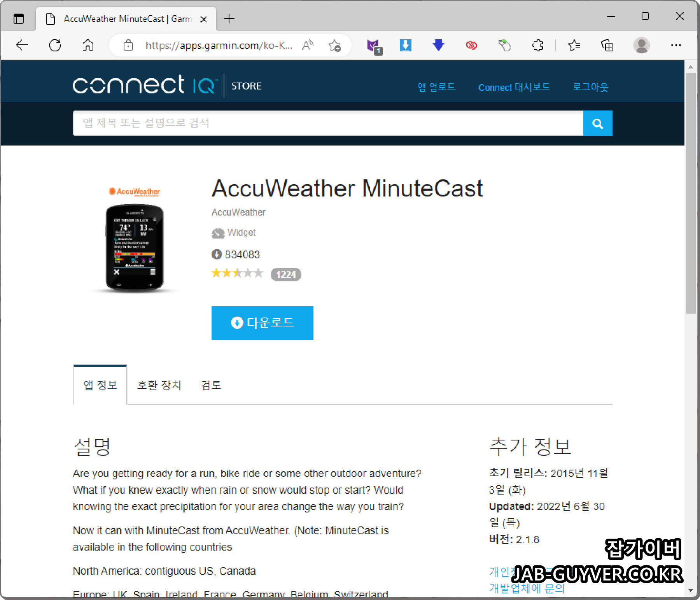Focus the app search input field
Screen dimensions: 700x600
(x=328, y=123)
